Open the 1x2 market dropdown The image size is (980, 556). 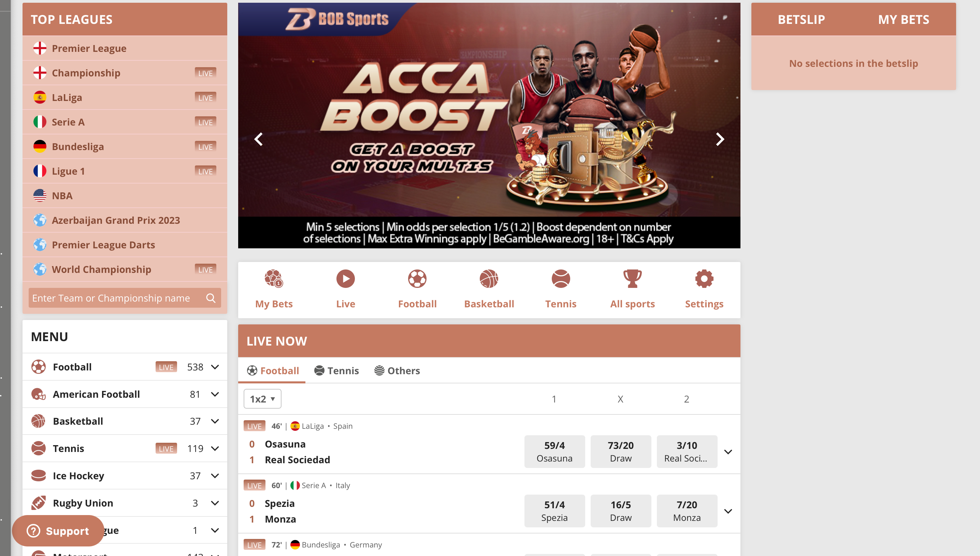pos(262,399)
